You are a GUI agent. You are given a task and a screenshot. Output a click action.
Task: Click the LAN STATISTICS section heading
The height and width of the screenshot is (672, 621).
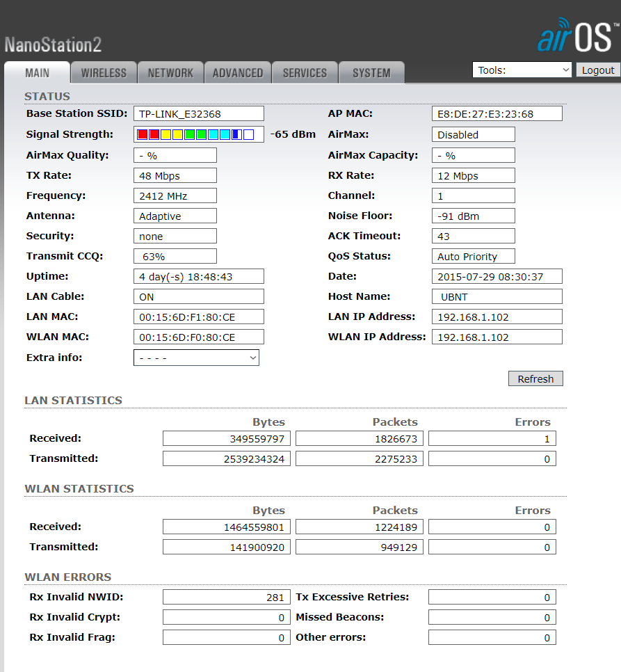point(74,400)
